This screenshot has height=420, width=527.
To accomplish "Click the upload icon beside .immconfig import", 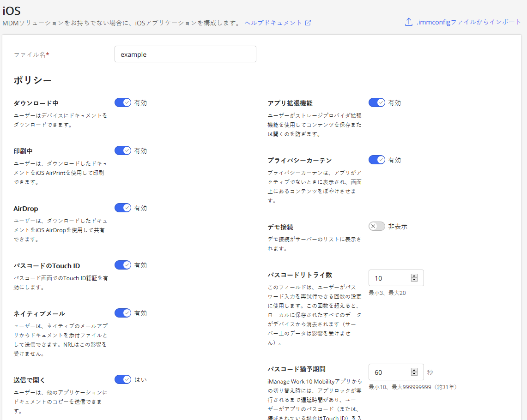I will pyautogui.click(x=408, y=22).
